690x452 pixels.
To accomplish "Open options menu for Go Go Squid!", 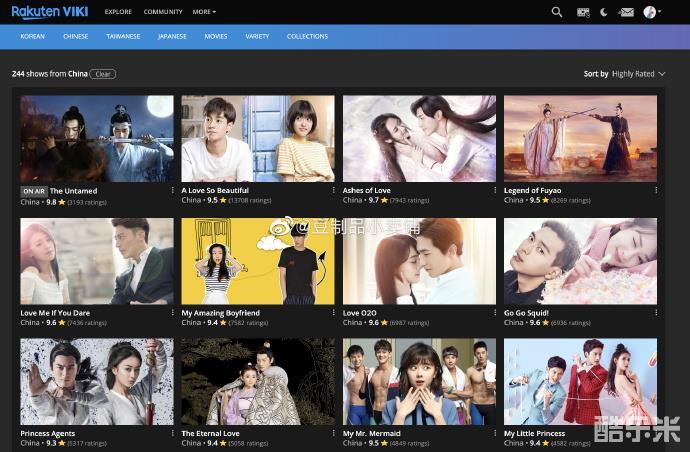I will click(656, 312).
